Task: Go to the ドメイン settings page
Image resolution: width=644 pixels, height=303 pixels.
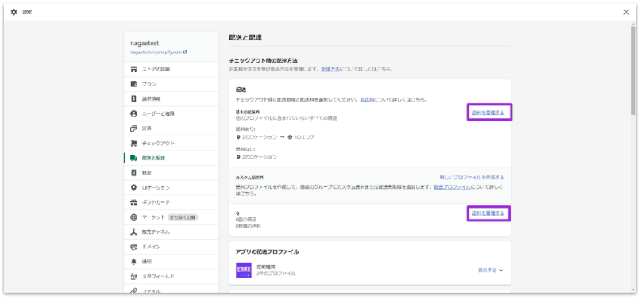Action: tap(172, 247)
